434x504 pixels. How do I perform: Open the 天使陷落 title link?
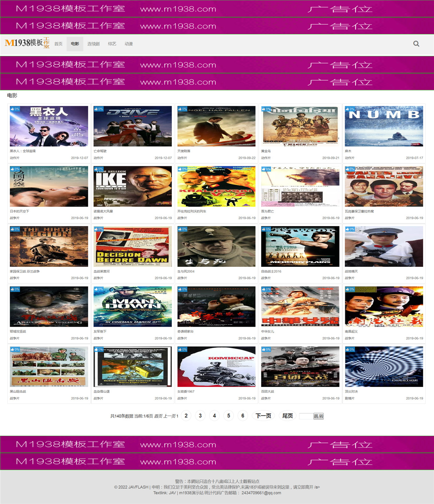[184, 151]
